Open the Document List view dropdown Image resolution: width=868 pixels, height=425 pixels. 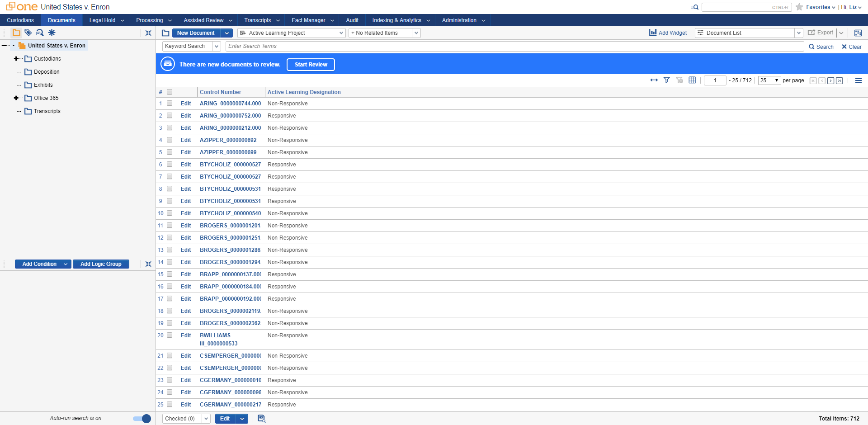(798, 33)
